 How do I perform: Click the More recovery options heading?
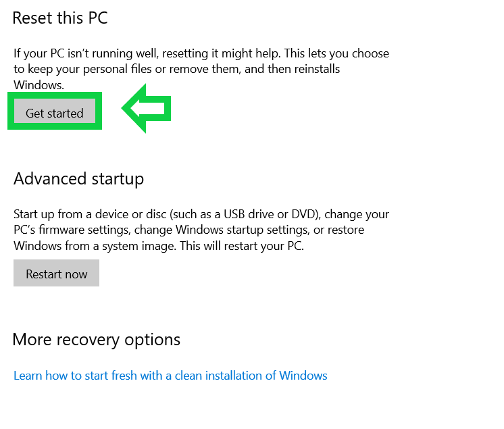click(x=97, y=339)
